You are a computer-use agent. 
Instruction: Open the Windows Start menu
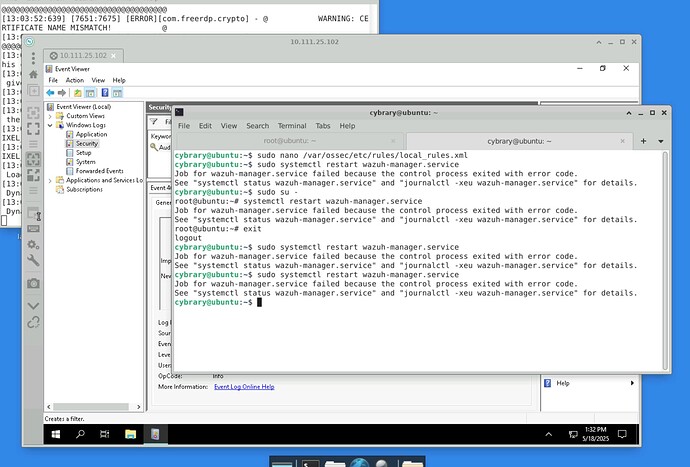56,434
